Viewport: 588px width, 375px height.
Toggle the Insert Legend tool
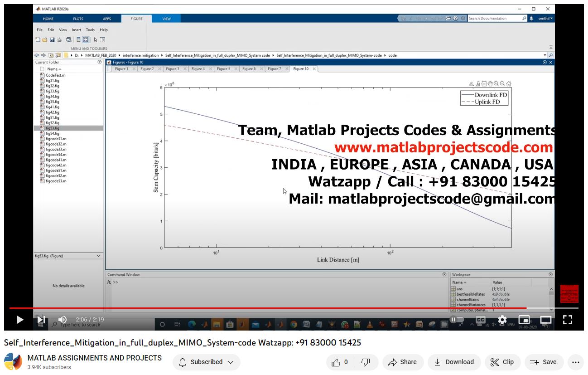[x=85, y=39]
